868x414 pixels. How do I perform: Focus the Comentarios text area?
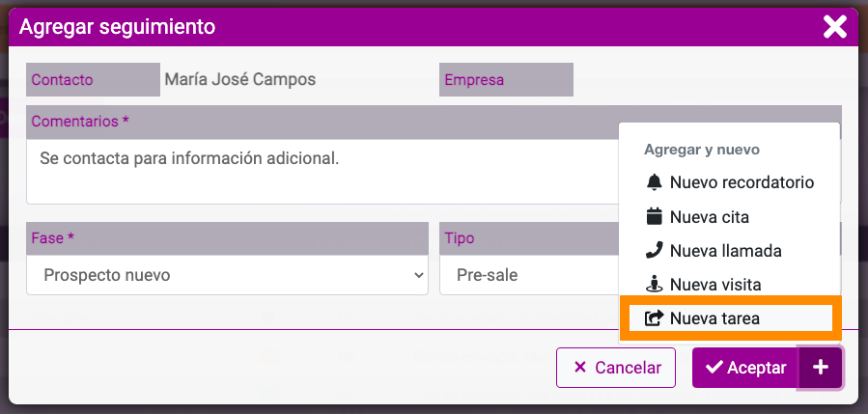[322, 172]
